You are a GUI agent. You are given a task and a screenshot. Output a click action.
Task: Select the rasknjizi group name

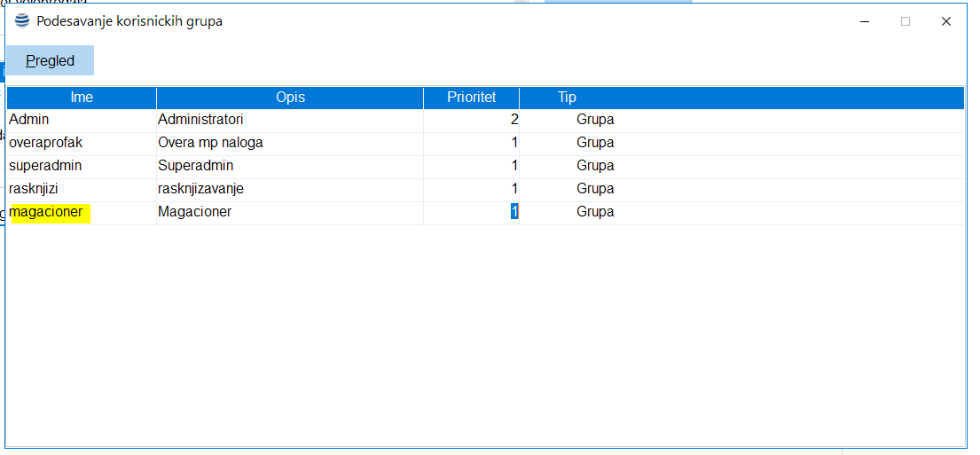[x=34, y=189]
